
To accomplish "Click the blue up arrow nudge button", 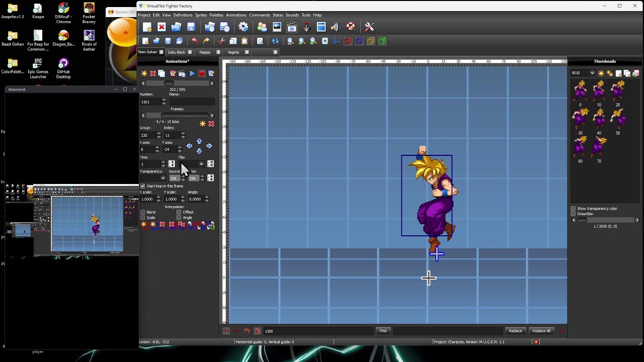I will pos(199,141).
